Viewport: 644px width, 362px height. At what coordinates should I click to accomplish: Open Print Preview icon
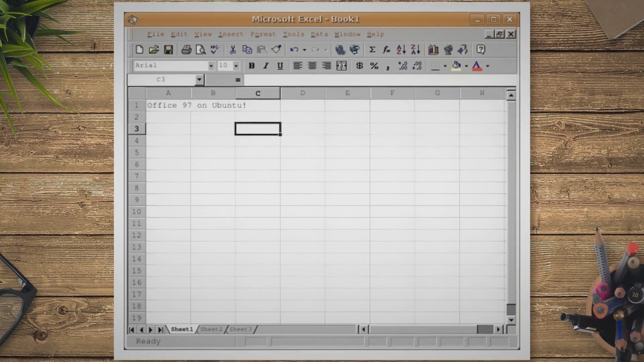tap(201, 50)
